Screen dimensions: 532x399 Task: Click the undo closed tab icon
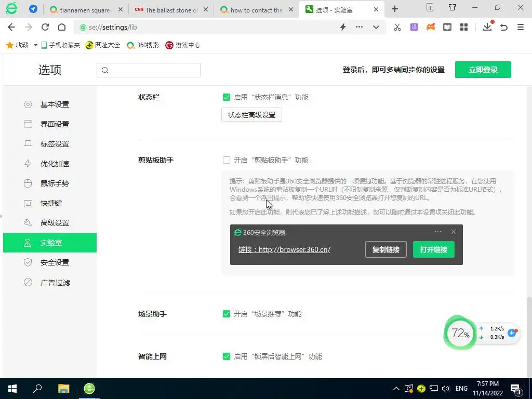(x=504, y=27)
